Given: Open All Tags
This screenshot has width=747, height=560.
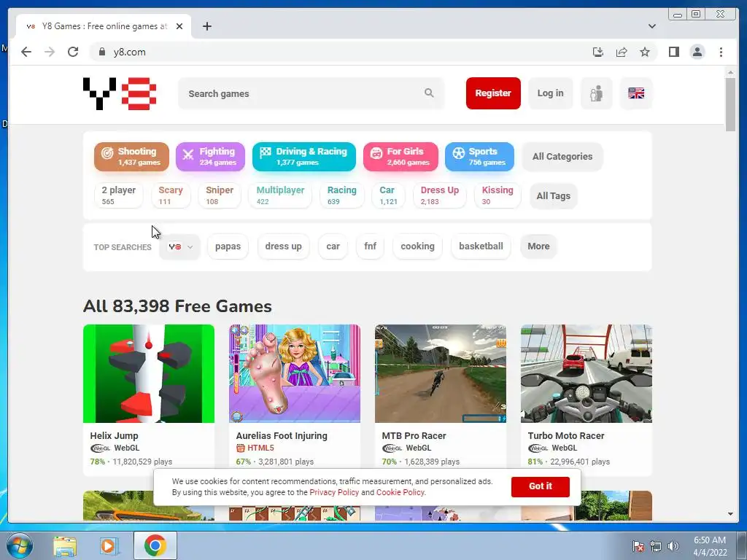Looking at the screenshot, I should tap(553, 195).
